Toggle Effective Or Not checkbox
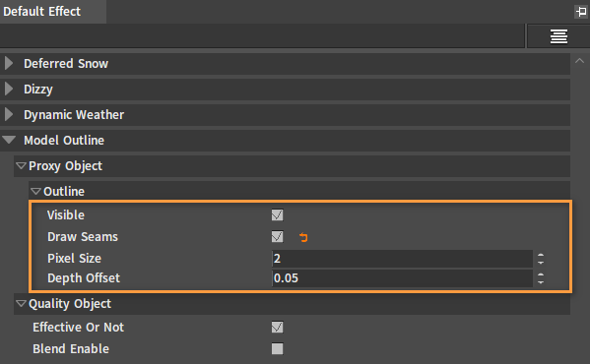This screenshot has height=364, width=590. click(278, 327)
